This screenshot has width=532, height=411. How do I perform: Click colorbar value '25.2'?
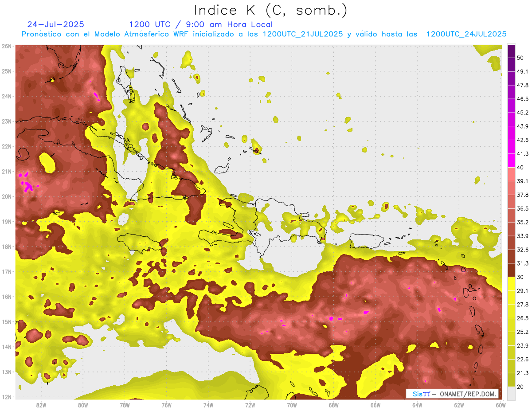[523, 332]
